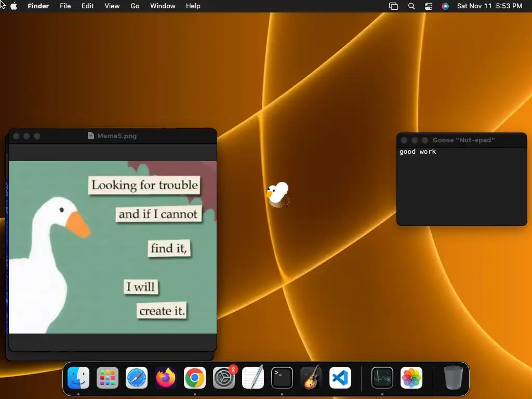Click the "and if I cannot" caption
This screenshot has width=532, height=399.
[x=158, y=214]
